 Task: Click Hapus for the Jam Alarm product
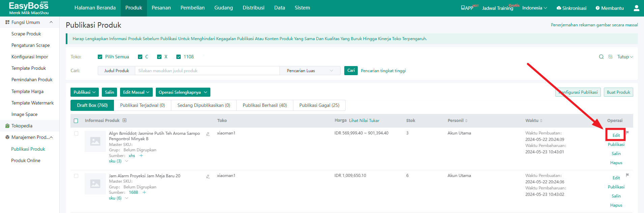coord(616,205)
